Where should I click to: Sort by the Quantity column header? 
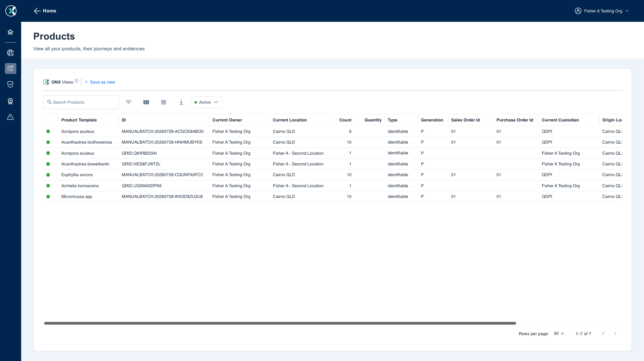pyautogui.click(x=373, y=120)
